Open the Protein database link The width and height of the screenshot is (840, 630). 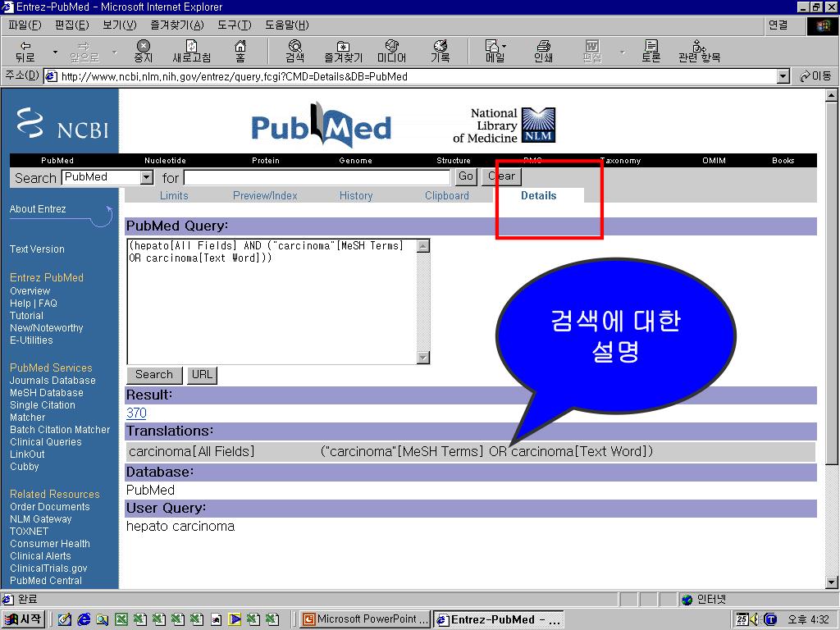(x=266, y=160)
